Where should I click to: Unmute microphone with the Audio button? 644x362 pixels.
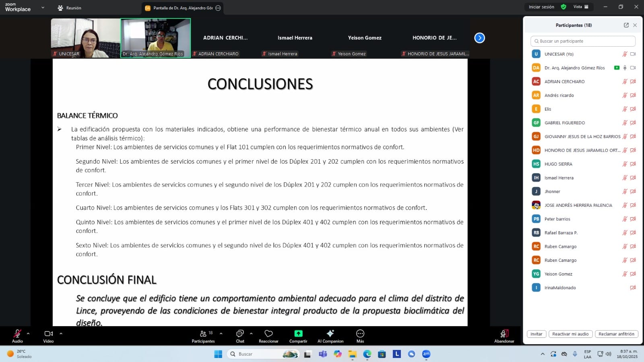[17, 334]
